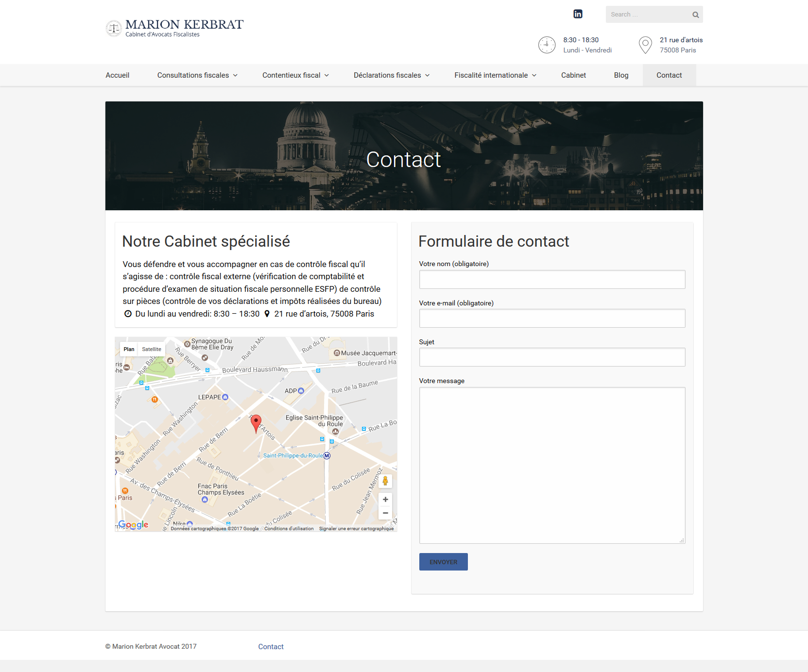Click the search magnifier icon
The width and height of the screenshot is (808, 672).
pos(695,15)
